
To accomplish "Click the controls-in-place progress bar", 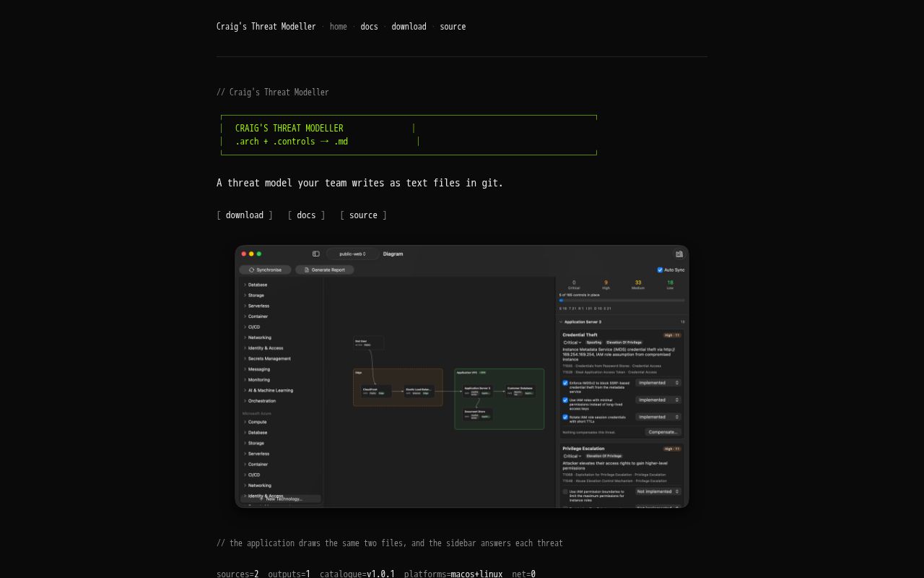I will click(x=622, y=301).
